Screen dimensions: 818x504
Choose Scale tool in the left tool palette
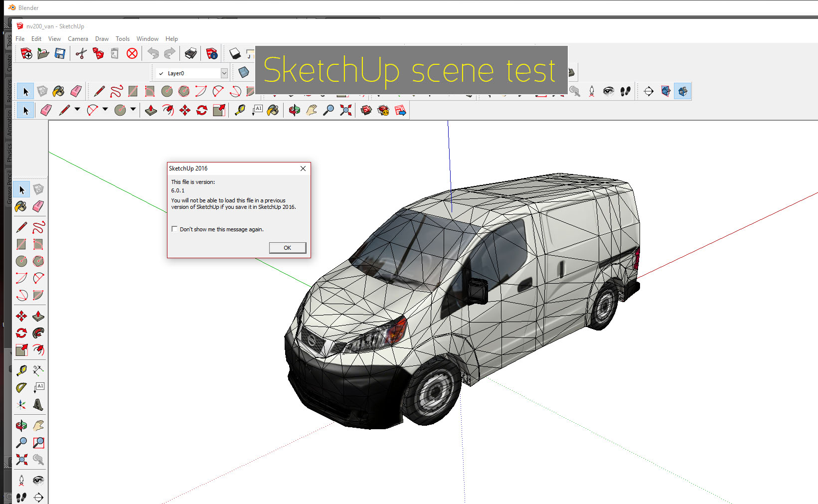21,350
